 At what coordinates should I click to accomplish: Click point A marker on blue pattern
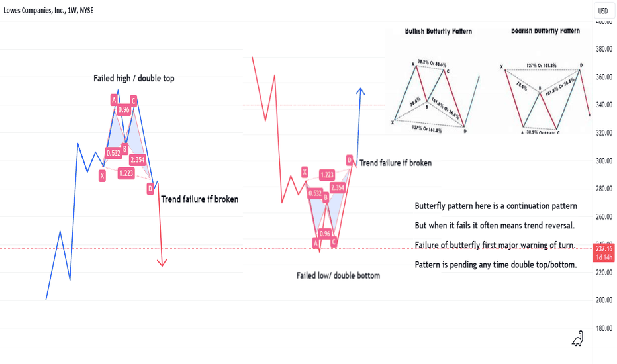114,100
